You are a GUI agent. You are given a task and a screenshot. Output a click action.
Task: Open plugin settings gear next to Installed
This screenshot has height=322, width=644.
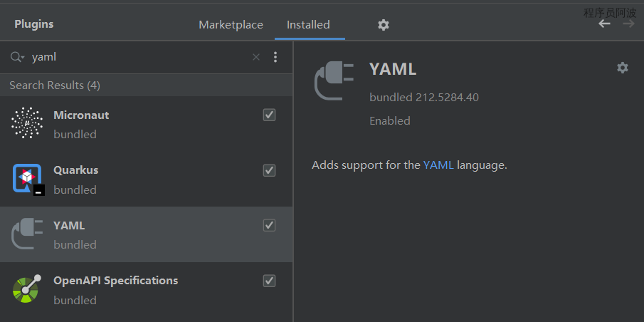coord(384,25)
